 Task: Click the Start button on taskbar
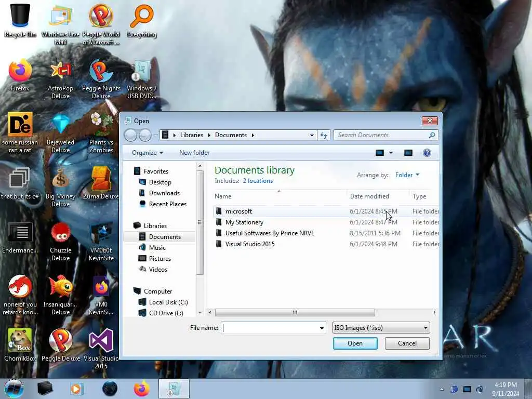(14, 389)
